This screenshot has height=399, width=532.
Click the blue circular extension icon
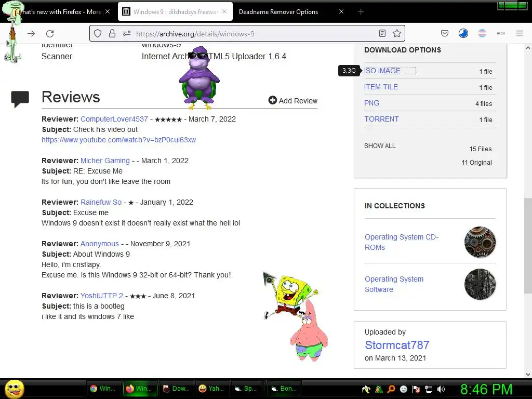(x=463, y=33)
